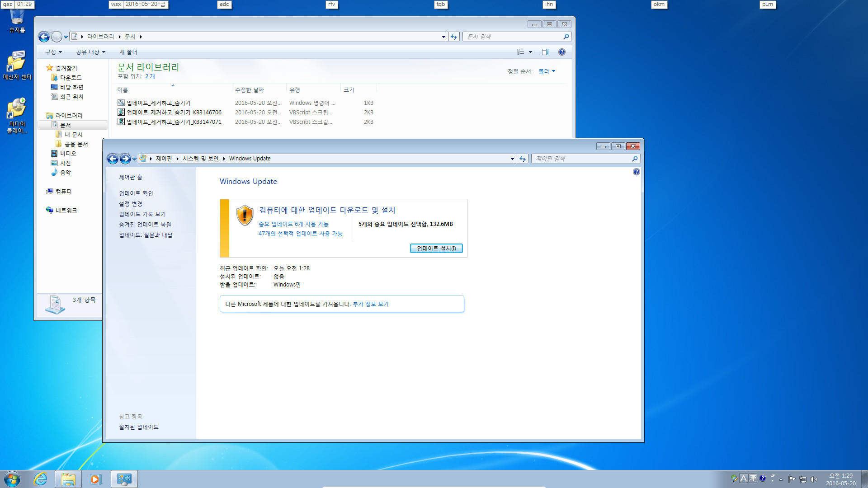Click change view icon in explorer toolbar
The image size is (868, 488).
(x=521, y=52)
